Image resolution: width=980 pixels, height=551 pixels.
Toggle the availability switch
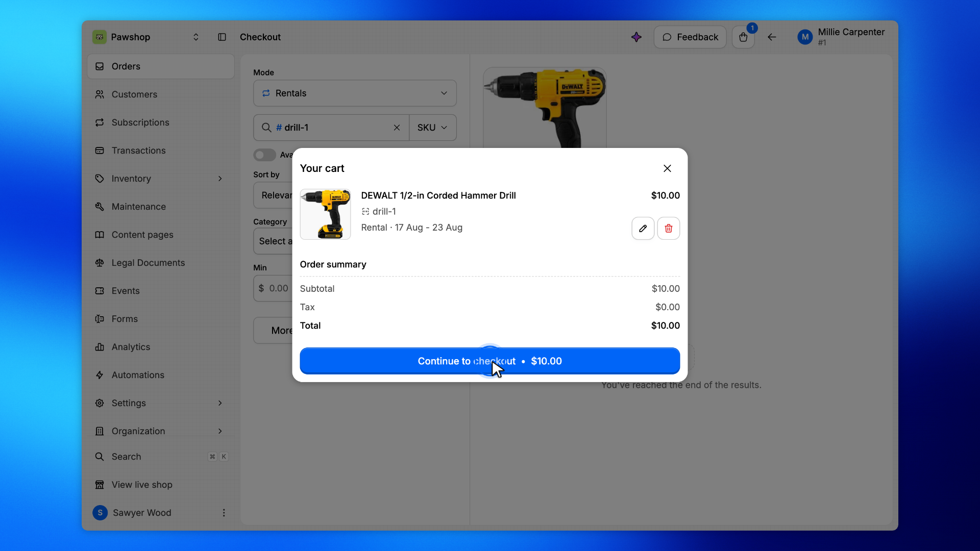(x=264, y=155)
